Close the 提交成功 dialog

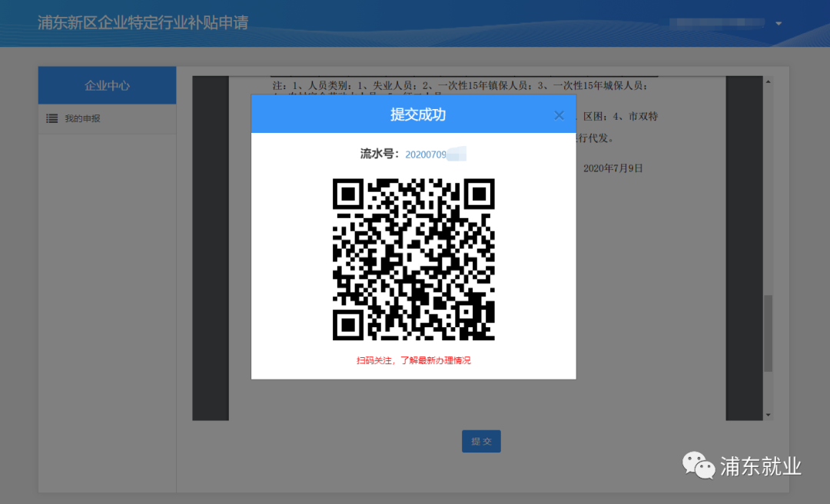click(x=559, y=115)
